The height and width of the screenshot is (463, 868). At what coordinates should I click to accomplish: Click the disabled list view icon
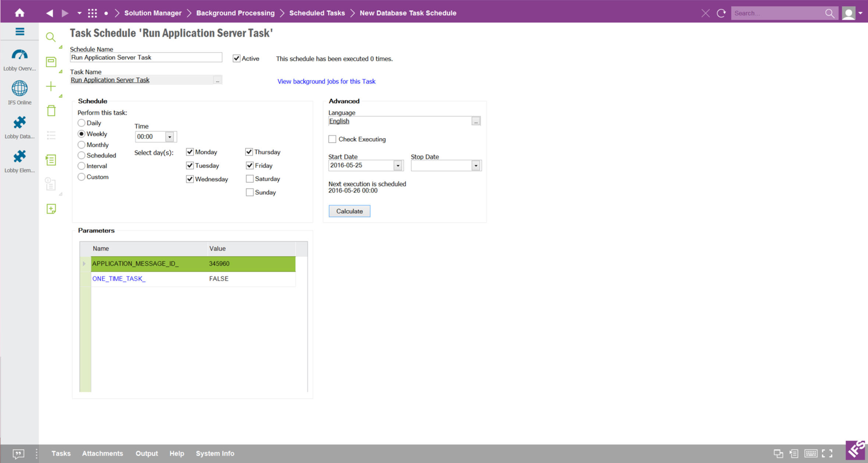pyautogui.click(x=51, y=135)
